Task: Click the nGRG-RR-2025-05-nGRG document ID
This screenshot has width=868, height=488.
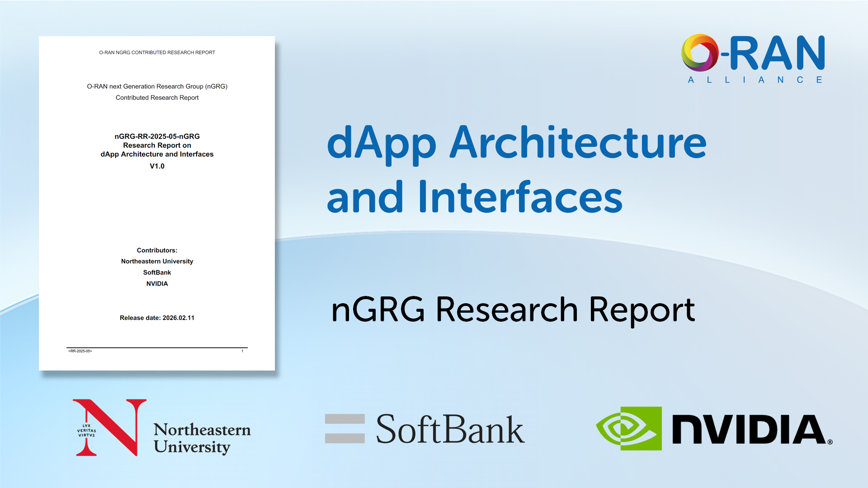Action: [x=157, y=136]
